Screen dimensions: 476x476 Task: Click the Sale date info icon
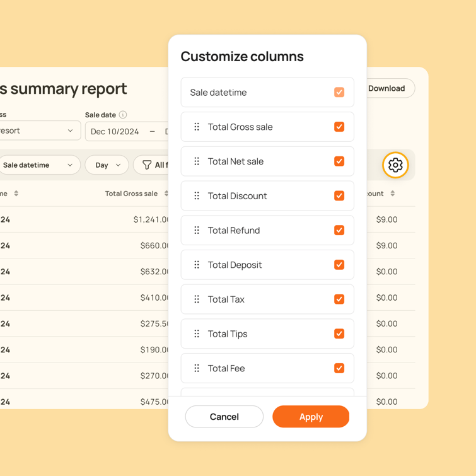[x=123, y=115]
